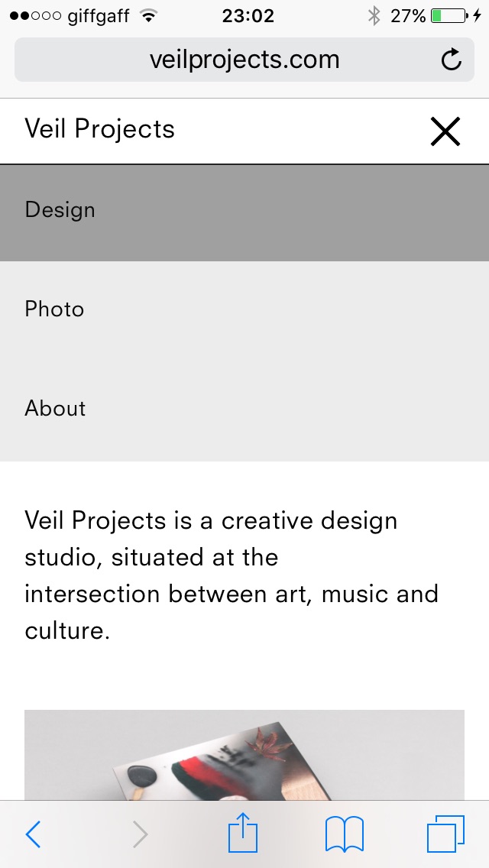Tap the signal strength dots
Image resolution: width=489 pixels, height=868 pixels.
click(x=35, y=15)
